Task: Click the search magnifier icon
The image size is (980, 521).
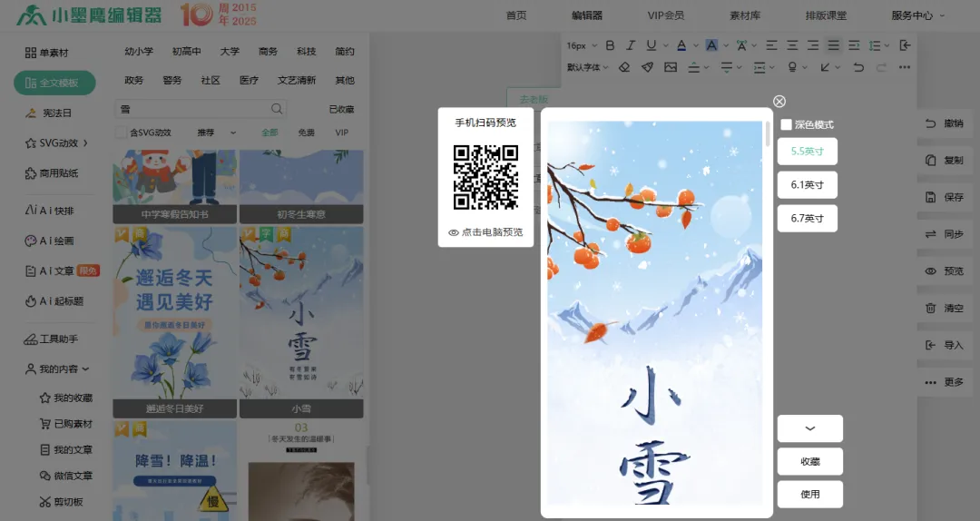Action: pos(277,109)
